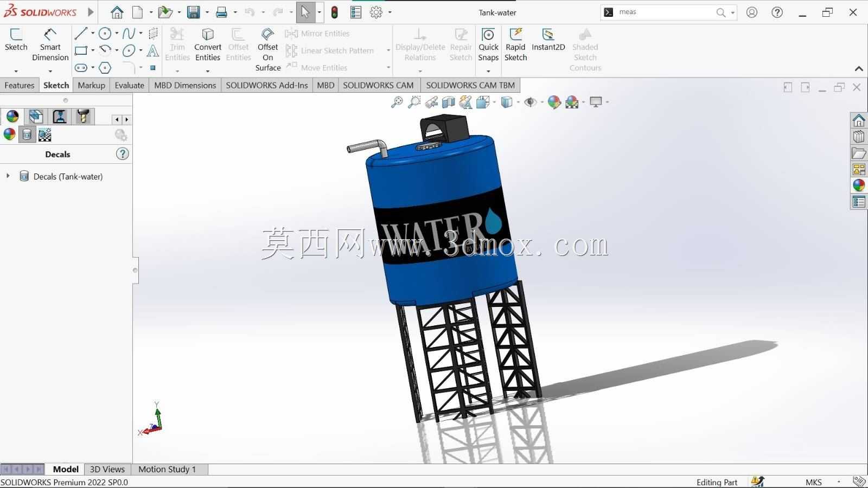
Task: Switch to the Markup tab
Action: pos(91,85)
